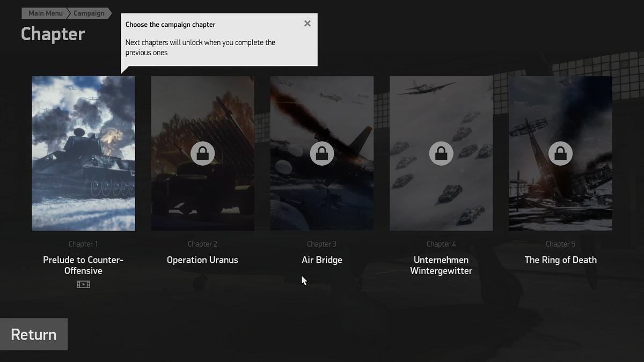The width and height of the screenshot is (644, 362).
Task: Click the 'Choose the campaign chapter' tooltip heading
Action: (171, 25)
